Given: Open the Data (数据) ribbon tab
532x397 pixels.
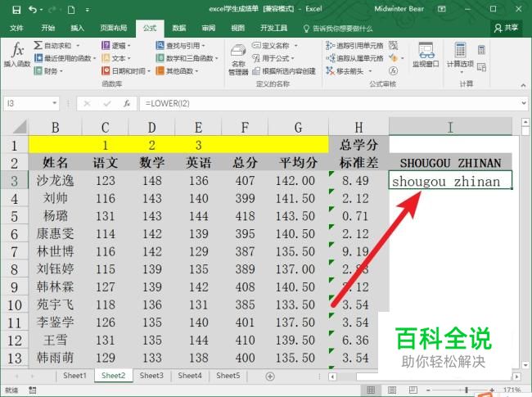Looking at the screenshot, I should tap(178, 28).
